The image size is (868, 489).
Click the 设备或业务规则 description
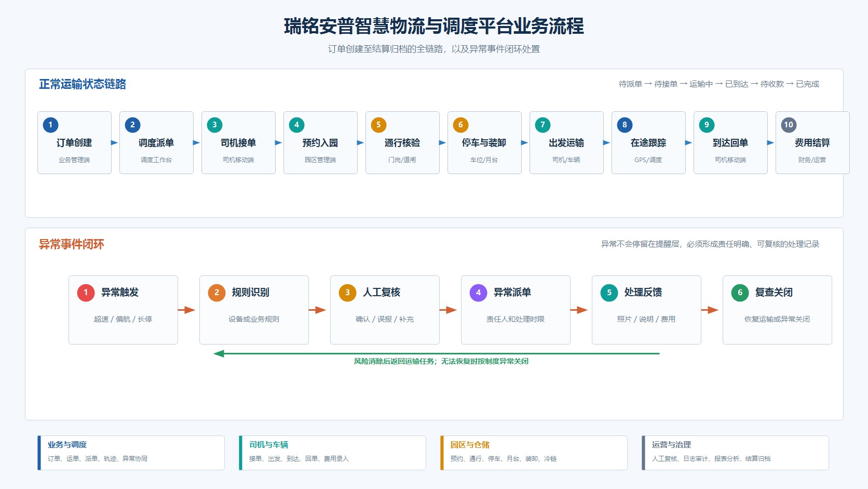pos(254,319)
